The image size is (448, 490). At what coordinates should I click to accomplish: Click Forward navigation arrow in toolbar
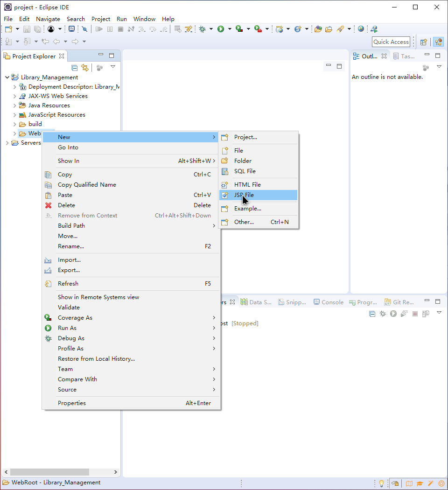coord(75,42)
